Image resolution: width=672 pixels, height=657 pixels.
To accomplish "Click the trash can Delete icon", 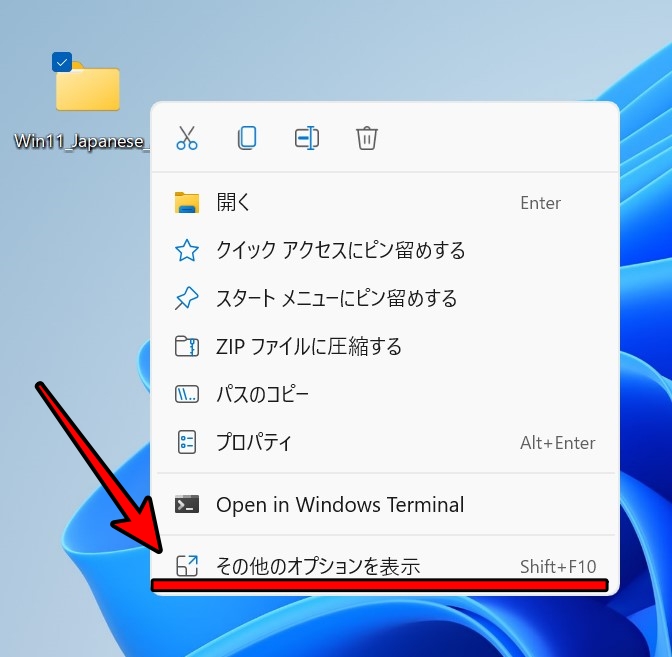I will click(367, 138).
